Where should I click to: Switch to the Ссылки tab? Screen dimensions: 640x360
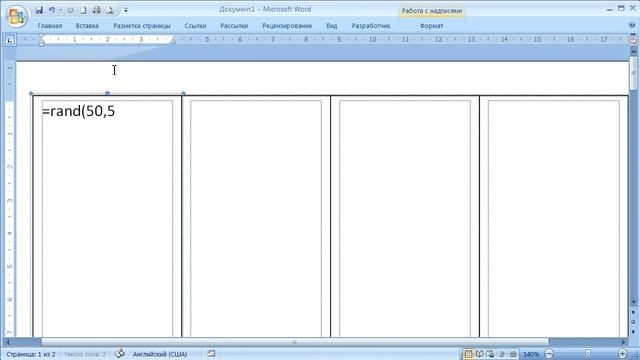[195, 26]
